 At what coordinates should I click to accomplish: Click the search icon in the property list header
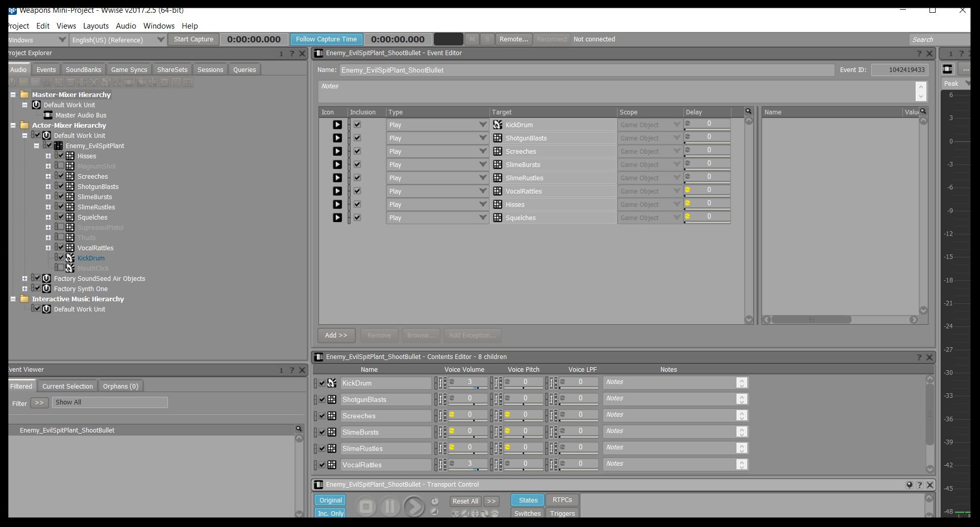point(923,111)
